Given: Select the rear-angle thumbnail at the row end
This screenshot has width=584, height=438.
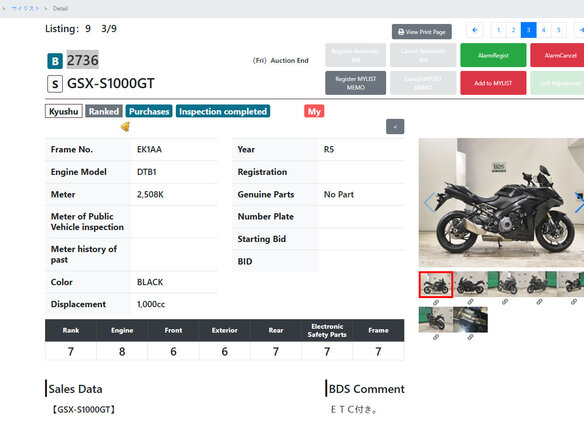Looking at the screenshot, I should [x=571, y=284].
